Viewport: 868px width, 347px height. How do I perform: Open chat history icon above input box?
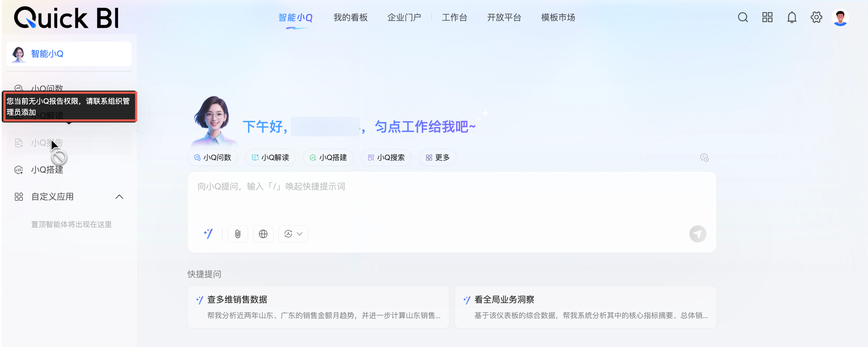[704, 158]
